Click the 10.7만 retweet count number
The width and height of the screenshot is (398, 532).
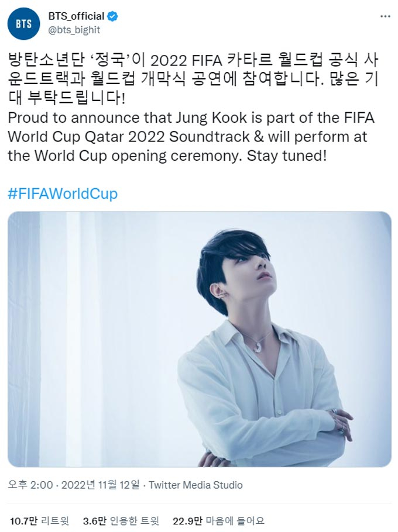click(x=23, y=521)
